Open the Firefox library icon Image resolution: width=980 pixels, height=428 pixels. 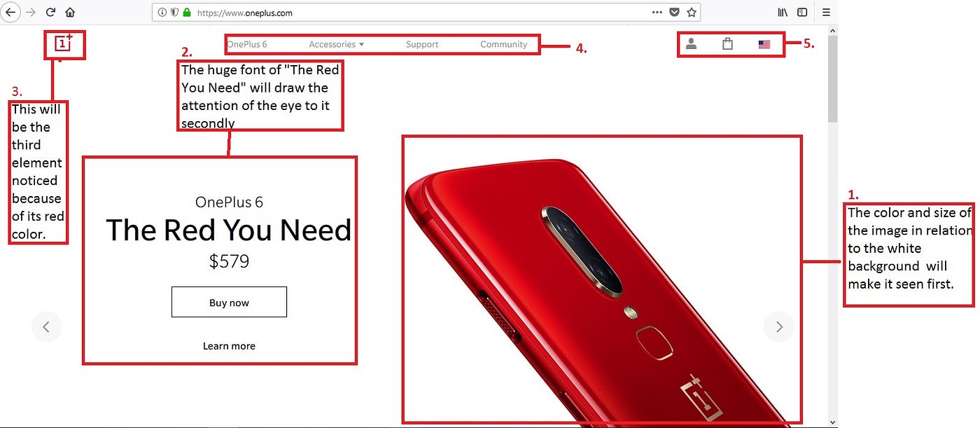(783, 12)
